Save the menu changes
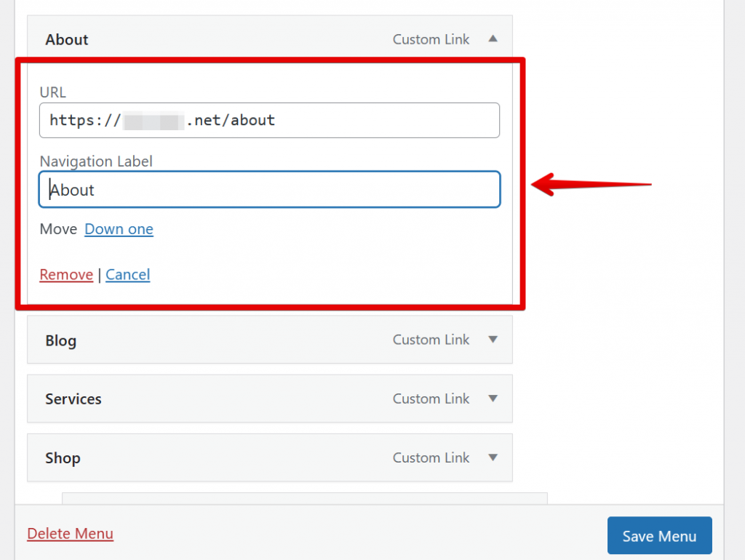Viewport: 745px width, 560px height. coord(659,535)
